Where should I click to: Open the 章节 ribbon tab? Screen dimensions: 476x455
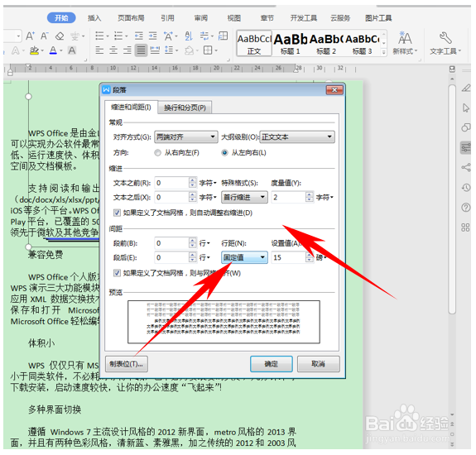pos(267,18)
